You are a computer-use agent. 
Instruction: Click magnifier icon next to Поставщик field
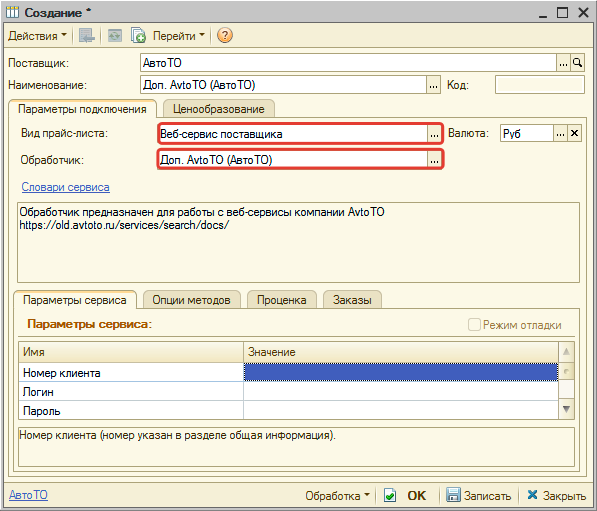point(578,63)
